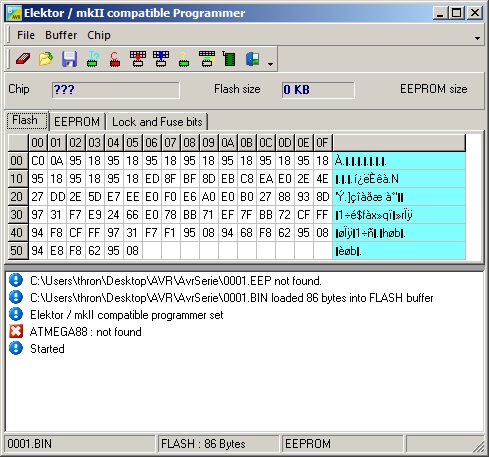Maximize the programmer window
489x457 pixels.
tap(457, 13)
